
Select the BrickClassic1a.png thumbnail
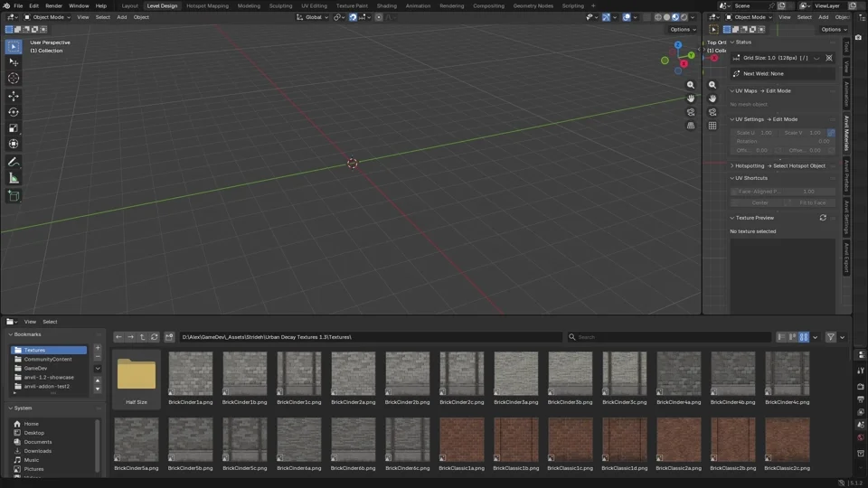tap(462, 440)
